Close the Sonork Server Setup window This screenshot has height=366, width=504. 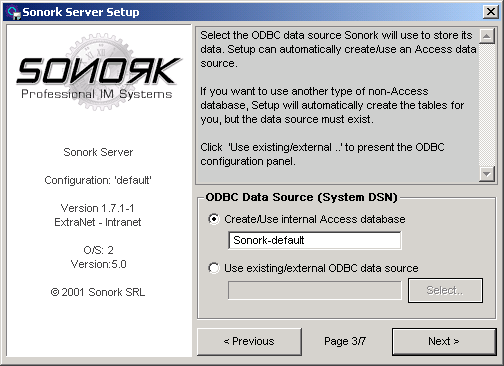[x=490, y=12]
